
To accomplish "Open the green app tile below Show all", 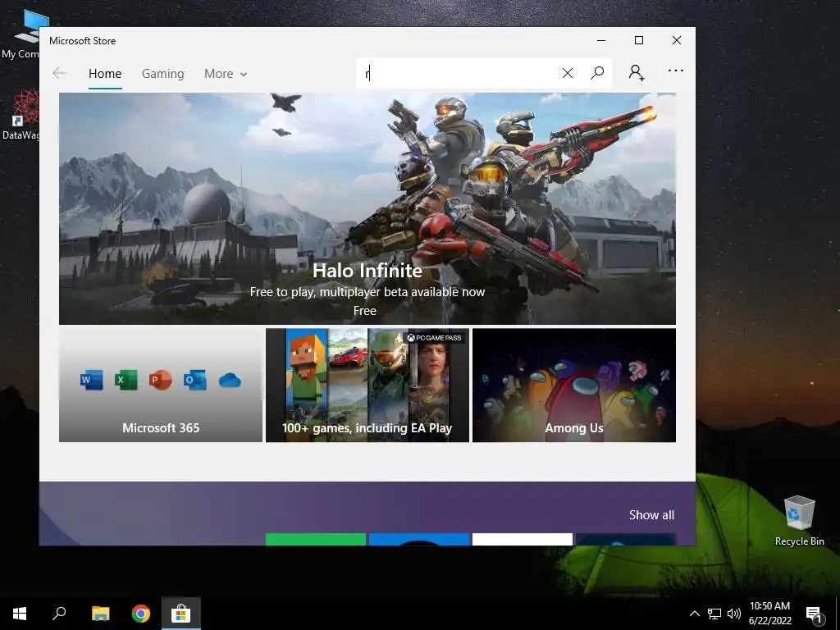I will coord(316,539).
